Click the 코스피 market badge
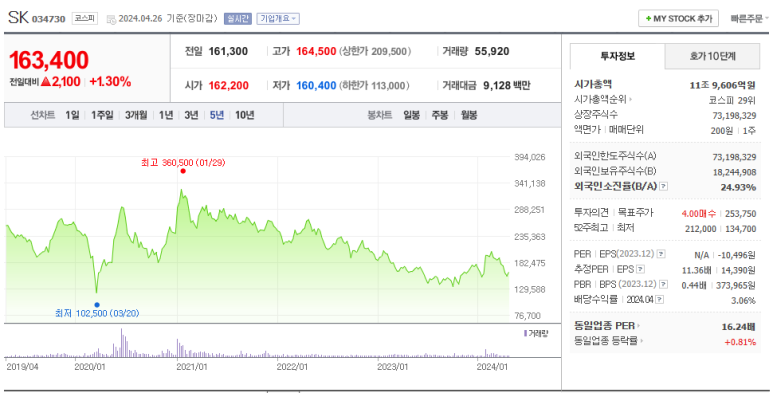773x393 pixels. 85,19
